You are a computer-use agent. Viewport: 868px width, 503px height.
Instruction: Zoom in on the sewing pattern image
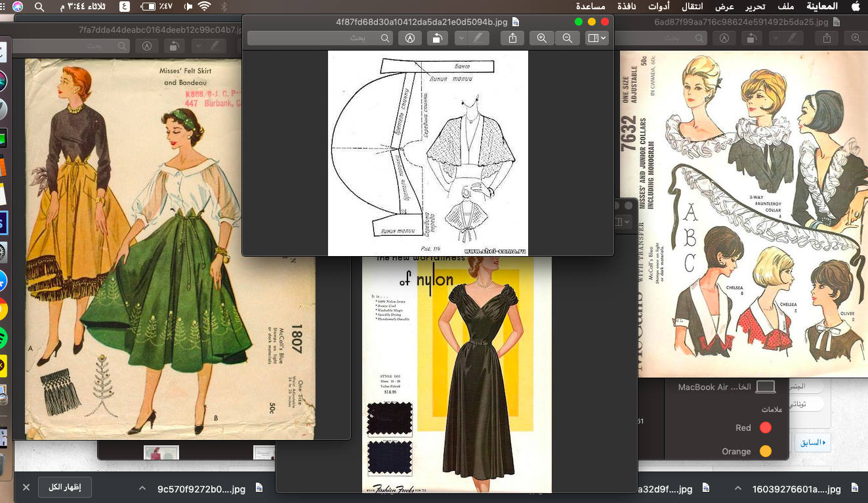point(541,38)
